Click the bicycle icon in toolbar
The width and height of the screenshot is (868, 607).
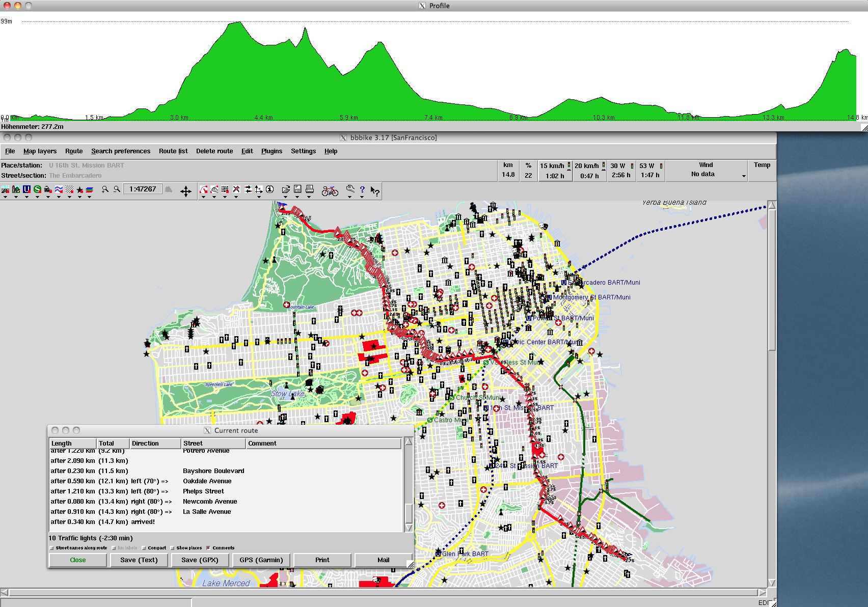pyautogui.click(x=330, y=190)
